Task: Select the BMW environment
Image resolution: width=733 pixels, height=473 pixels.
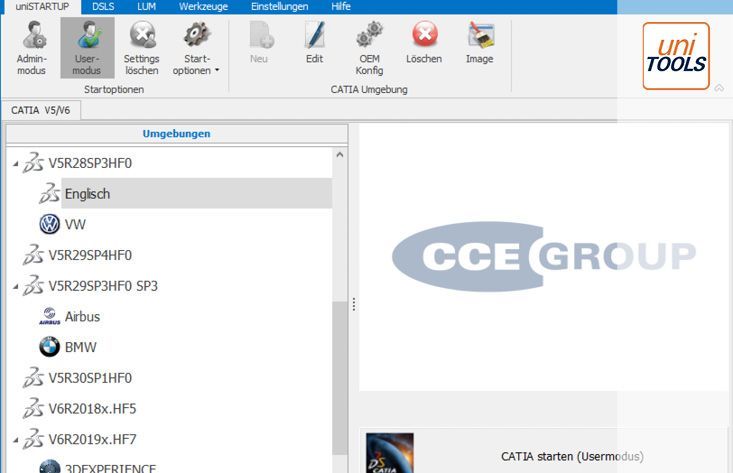Action: (x=81, y=347)
